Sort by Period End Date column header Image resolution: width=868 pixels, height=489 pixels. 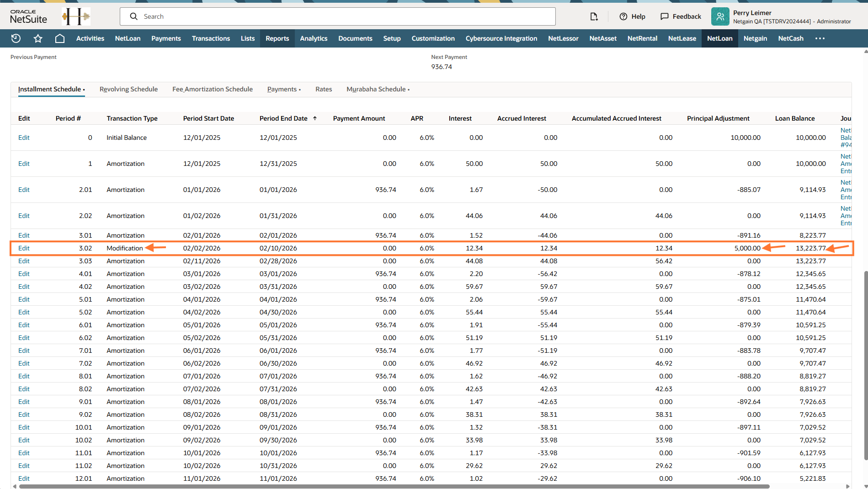pyautogui.click(x=283, y=118)
